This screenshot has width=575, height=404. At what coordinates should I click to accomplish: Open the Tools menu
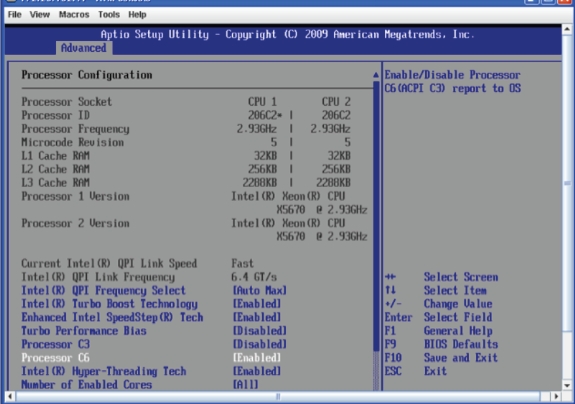[109, 15]
